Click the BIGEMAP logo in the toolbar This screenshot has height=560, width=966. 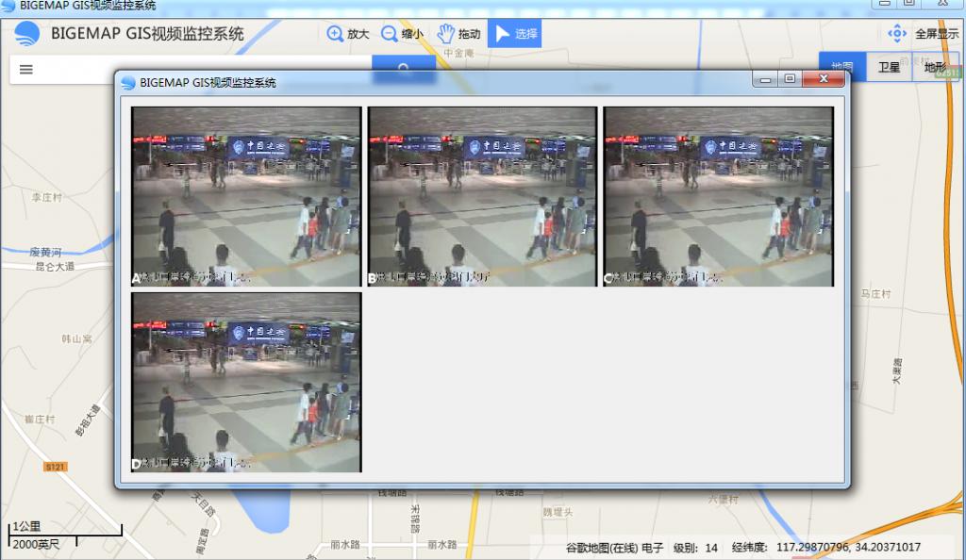pyautogui.click(x=28, y=33)
